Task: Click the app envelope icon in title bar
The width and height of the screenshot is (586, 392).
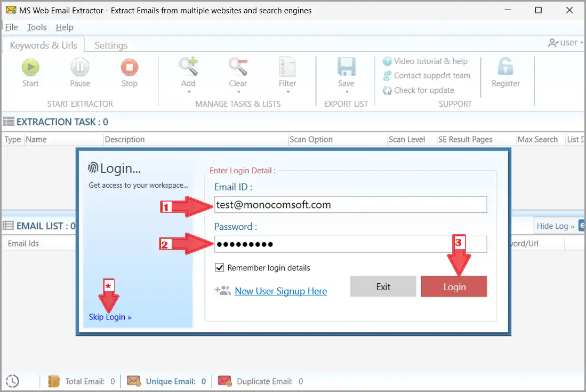Action: point(11,10)
